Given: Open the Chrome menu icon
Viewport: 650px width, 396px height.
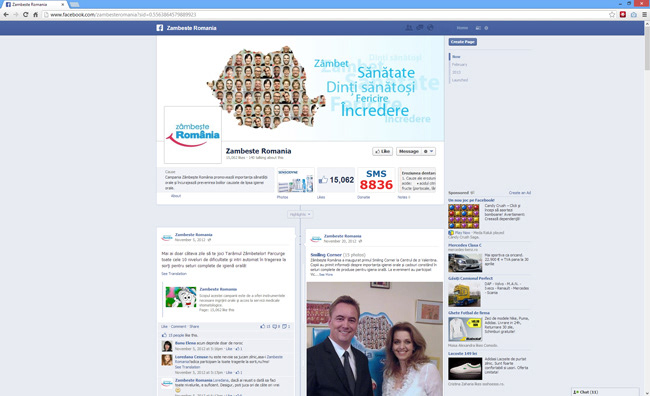Looking at the screenshot, I should (x=644, y=15).
